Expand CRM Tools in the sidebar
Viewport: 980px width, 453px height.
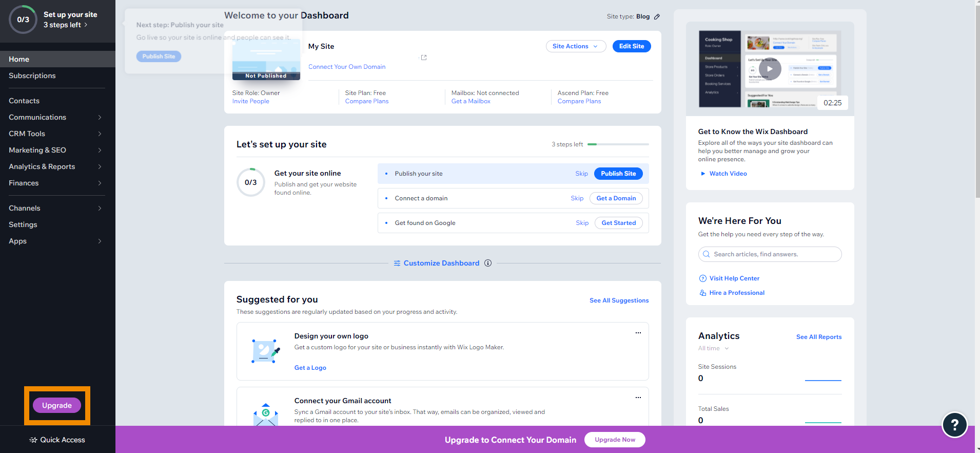(57, 134)
